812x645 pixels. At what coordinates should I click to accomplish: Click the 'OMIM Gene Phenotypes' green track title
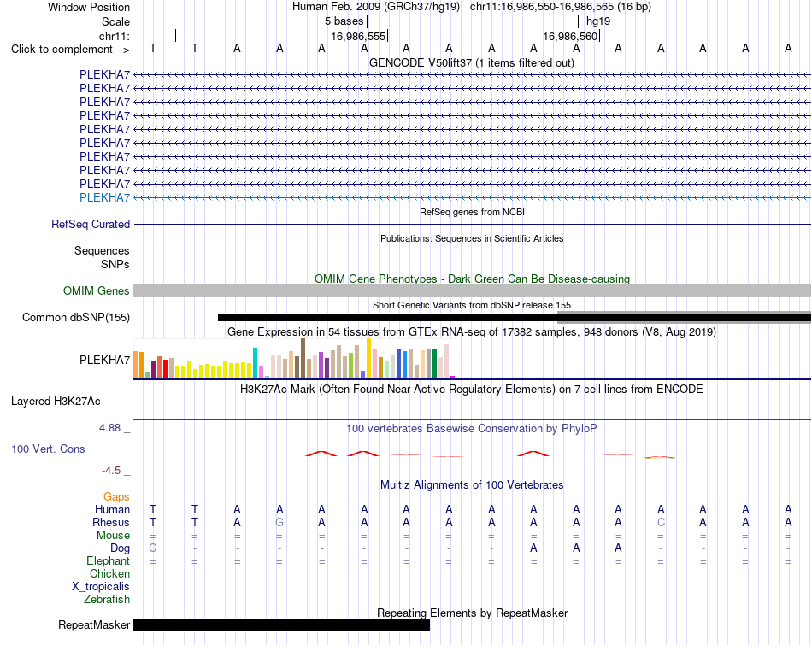point(472,279)
